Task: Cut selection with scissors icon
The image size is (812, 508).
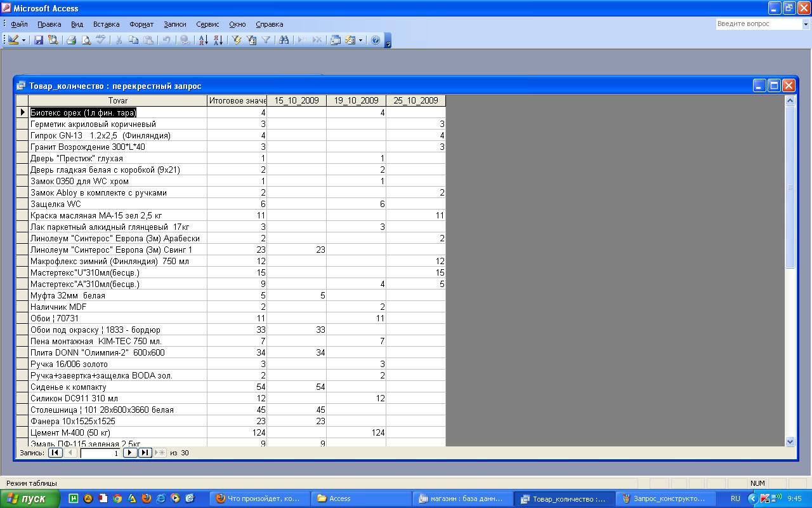Action: click(x=119, y=40)
